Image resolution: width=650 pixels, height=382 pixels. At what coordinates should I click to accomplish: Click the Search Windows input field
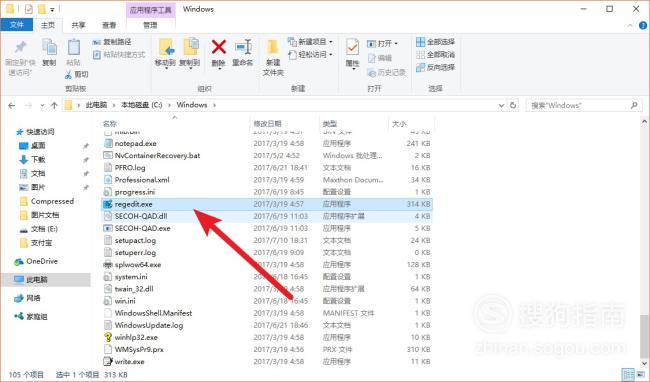584,106
